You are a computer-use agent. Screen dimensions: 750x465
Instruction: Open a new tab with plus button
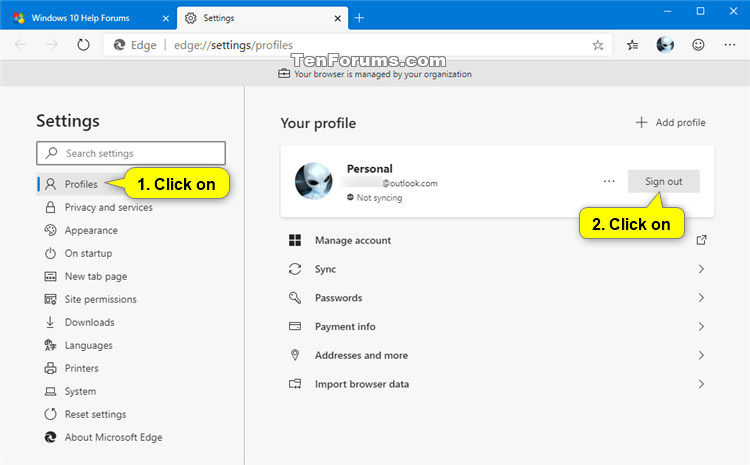pyautogui.click(x=359, y=18)
